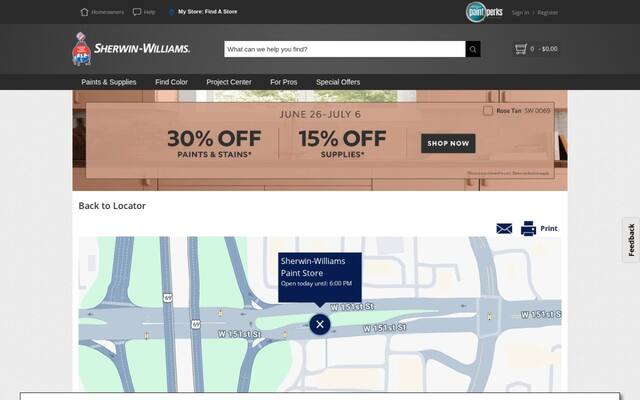Email this store via envelope icon

pyautogui.click(x=504, y=228)
